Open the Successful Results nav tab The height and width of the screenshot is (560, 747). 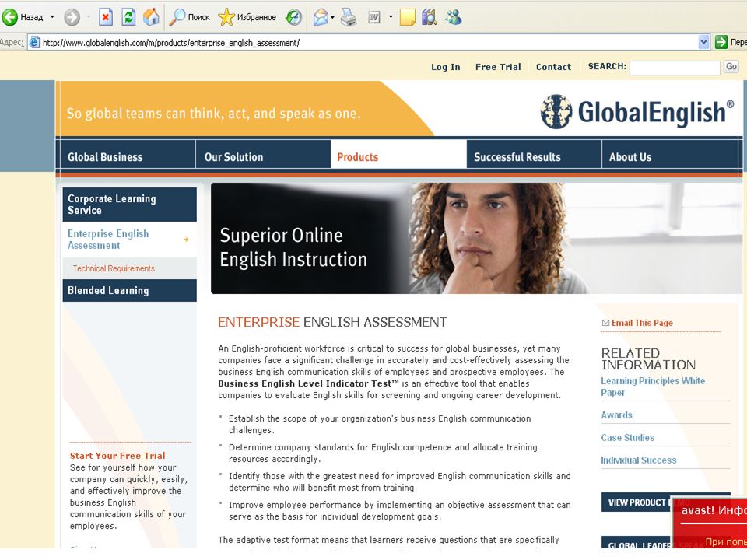[x=534, y=155]
